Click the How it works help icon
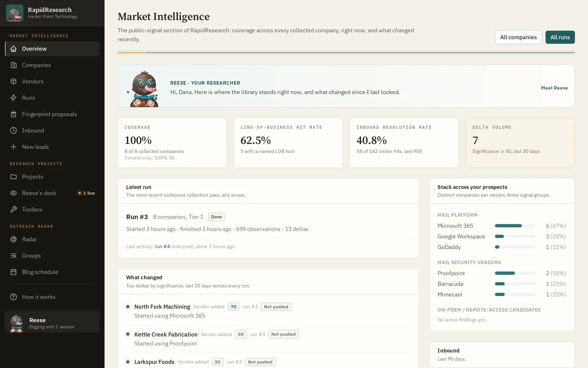The height and width of the screenshot is (368, 588). click(x=13, y=297)
